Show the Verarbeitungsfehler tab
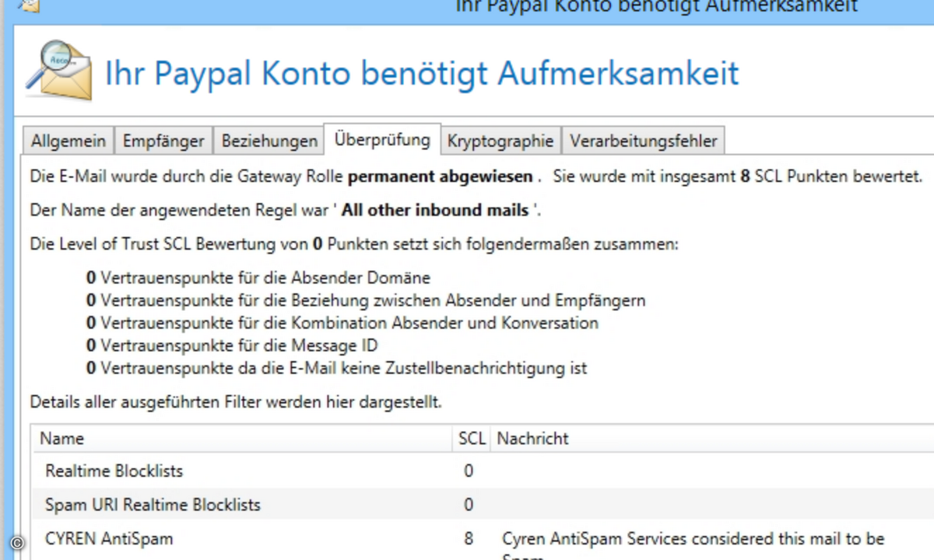This screenshot has height=560, width=934. (643, 142)
